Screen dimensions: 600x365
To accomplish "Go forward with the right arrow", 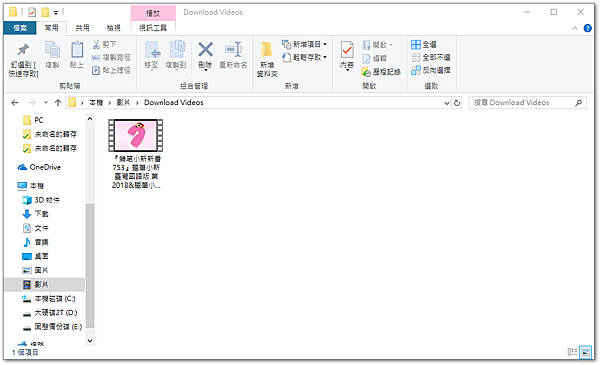I will point(32,103).
